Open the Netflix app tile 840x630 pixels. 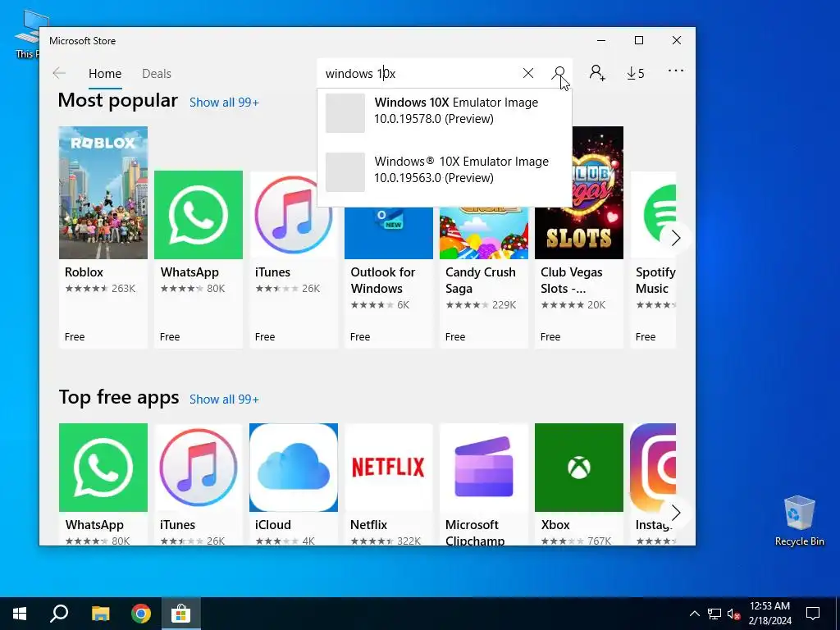[388, 484]
